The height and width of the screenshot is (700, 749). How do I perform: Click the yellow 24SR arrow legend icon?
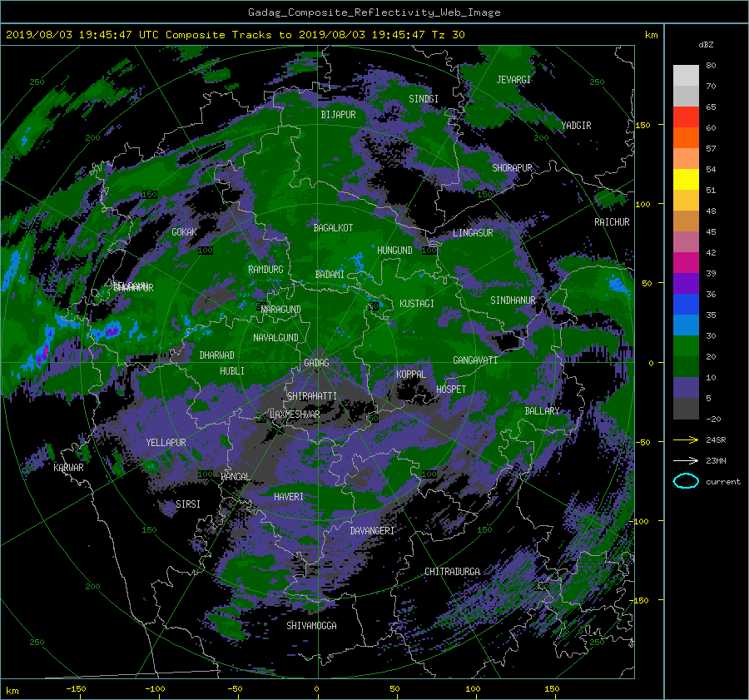tap(686, 439)
